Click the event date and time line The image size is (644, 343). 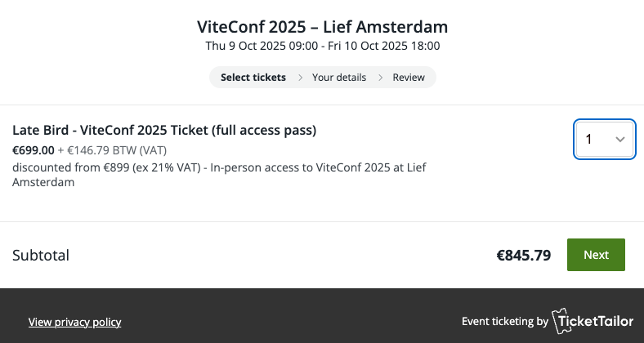point(323,46)
